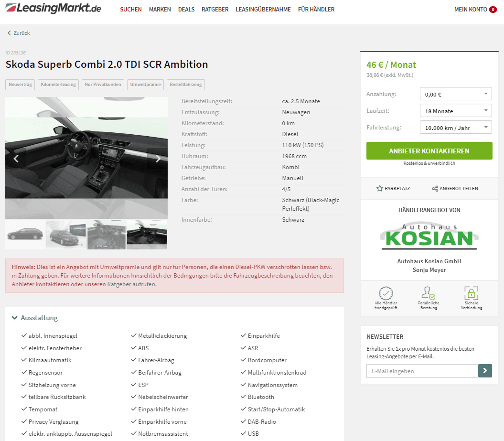Click the Autohaus Kosian dealer logo
The height and width of the screenshot is (441, 504).
(429, 237)
